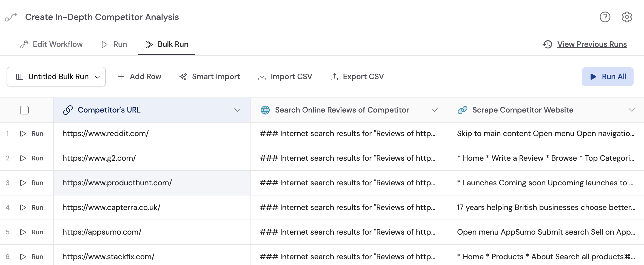The width and height of the screenshot is (644, 265).
Task: Select the https://appsumo.com/ cell
Action: coord(152,232)
